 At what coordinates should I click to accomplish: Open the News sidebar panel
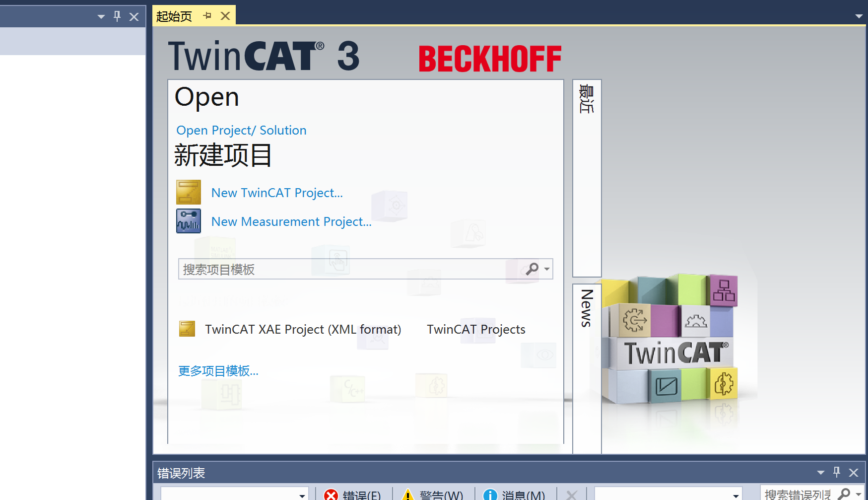click(x=587, y=313)
